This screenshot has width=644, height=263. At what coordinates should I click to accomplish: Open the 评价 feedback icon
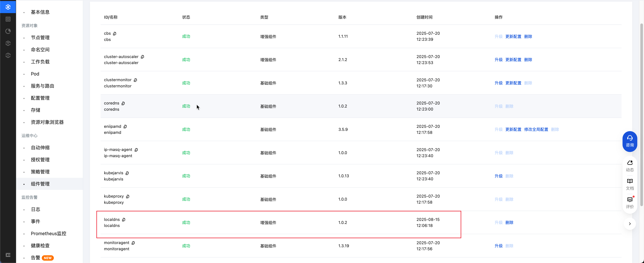pyautogui.click(x=630, y=202)
